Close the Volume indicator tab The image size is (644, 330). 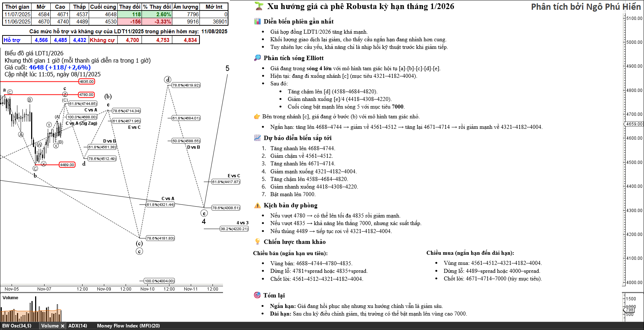click(x=63, y=326)
